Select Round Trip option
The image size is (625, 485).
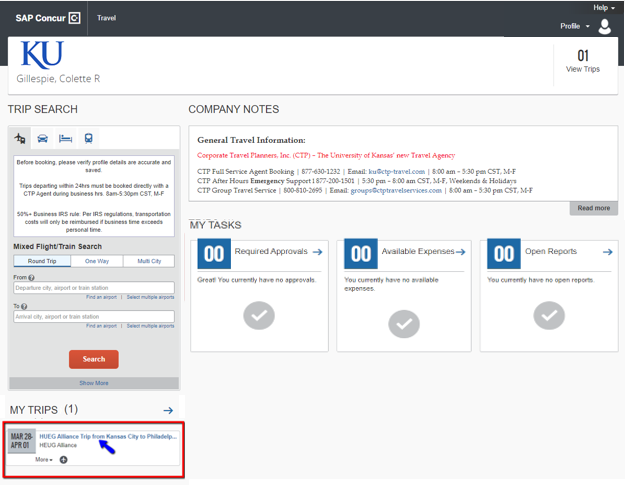click(42, 261)
